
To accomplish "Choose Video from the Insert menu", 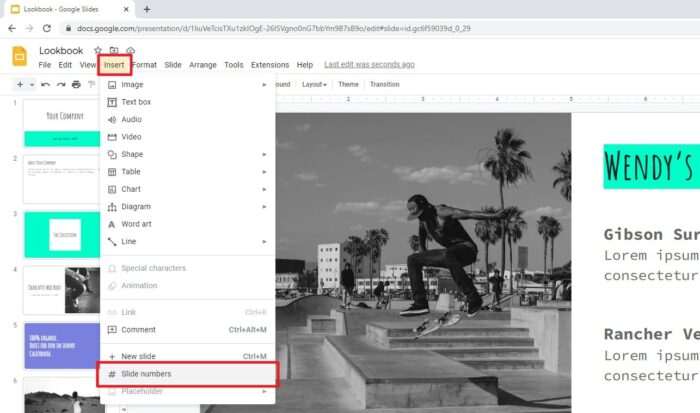I will point(187,137).
